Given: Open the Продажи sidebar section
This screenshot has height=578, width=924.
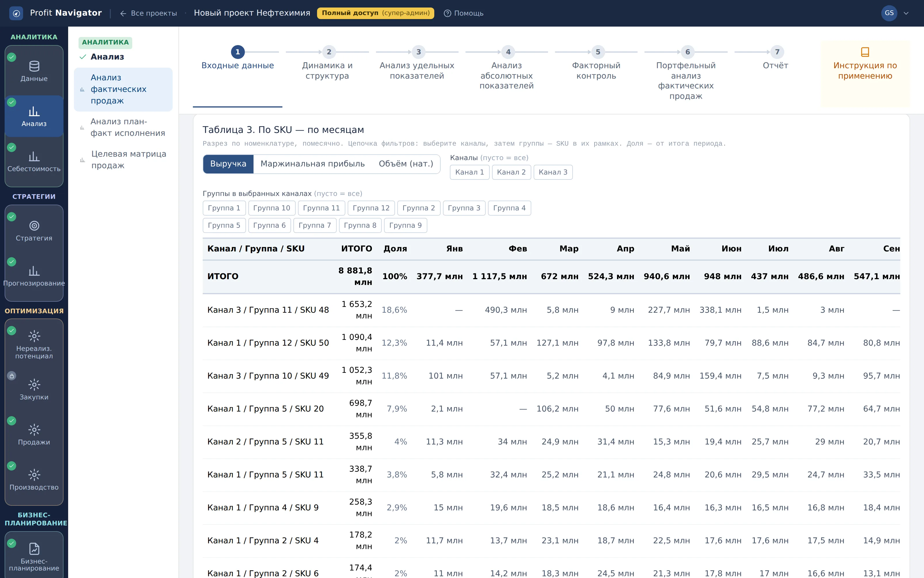Looking at the screenshot, I should pyautogui.click(x=34, y=435).
